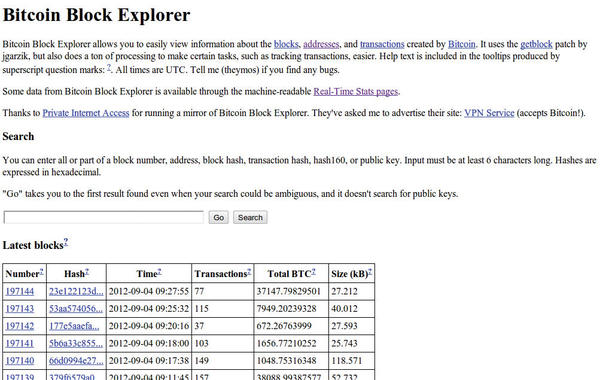Click the superscript question mark after 'question marks:'
Screen dimensions: 600x380
tap(109, 67)
